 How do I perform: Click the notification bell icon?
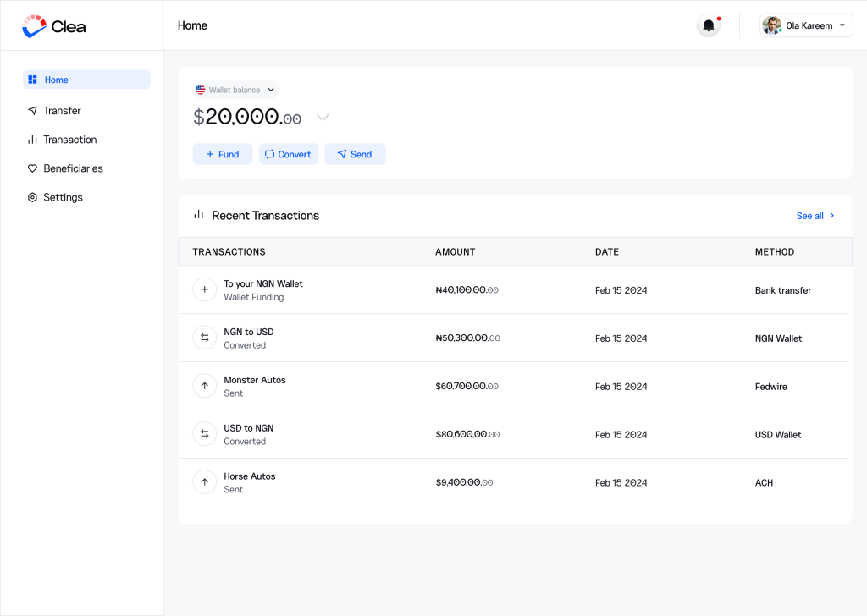point(709,25)
